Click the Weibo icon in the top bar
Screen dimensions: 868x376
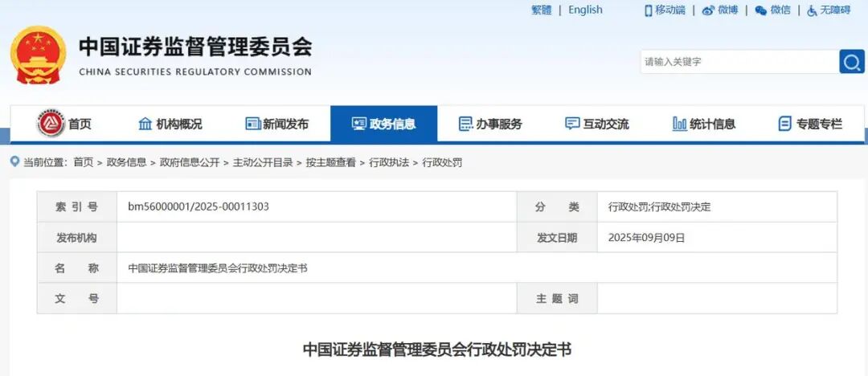[708, 10]
